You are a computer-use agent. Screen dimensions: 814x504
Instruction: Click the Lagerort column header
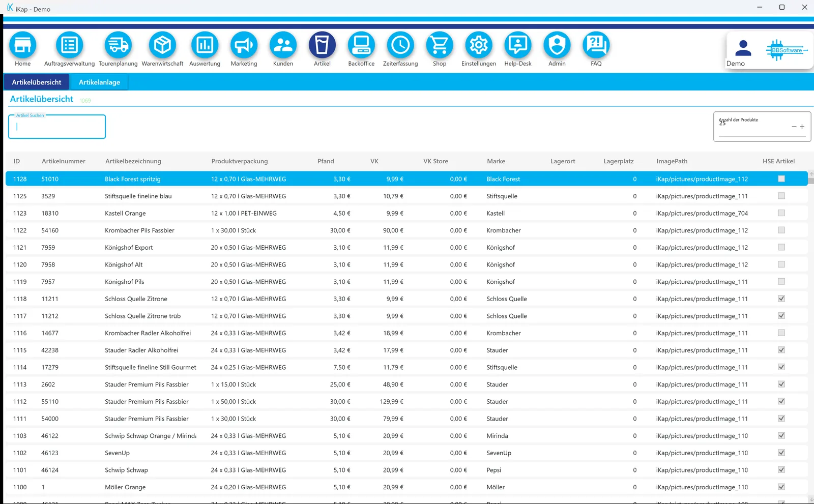(563, 161)
